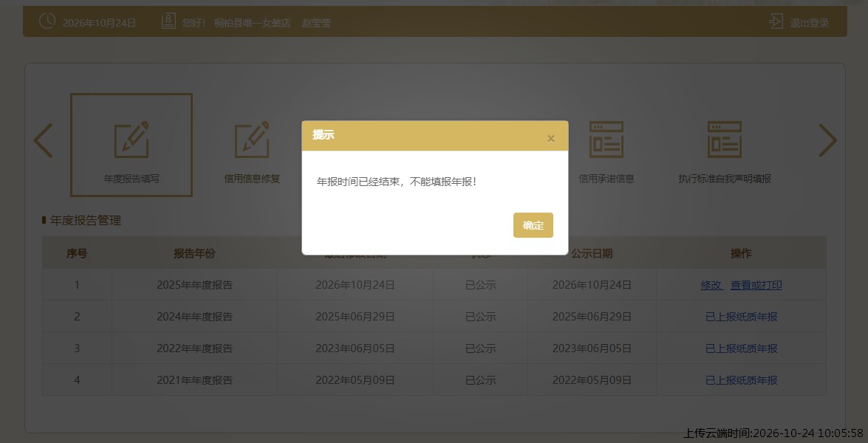This screenshot has width=868, height=443.
Task: Click the 提示 dialog title
Action: click(x=324, y=135)
